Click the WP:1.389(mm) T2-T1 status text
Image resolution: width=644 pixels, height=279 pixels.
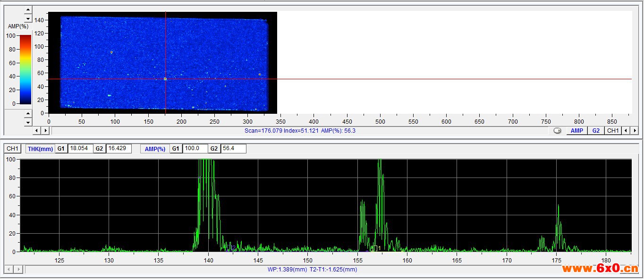(x=312, y=270)
